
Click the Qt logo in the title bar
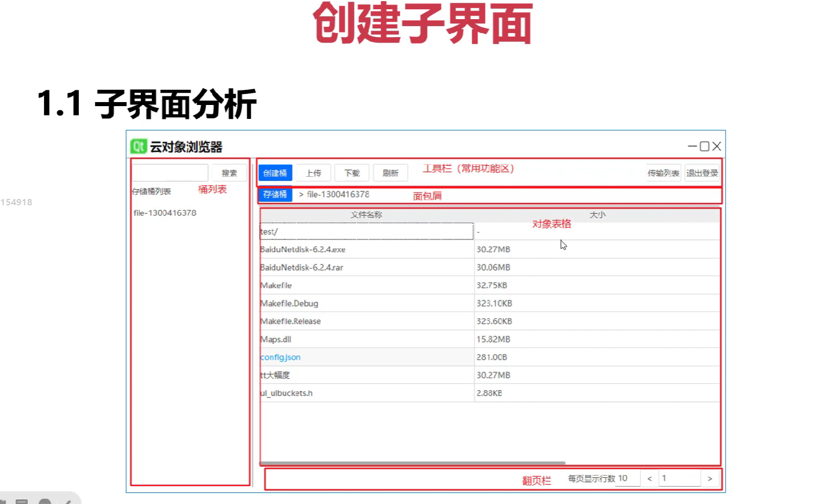(138, 147)
